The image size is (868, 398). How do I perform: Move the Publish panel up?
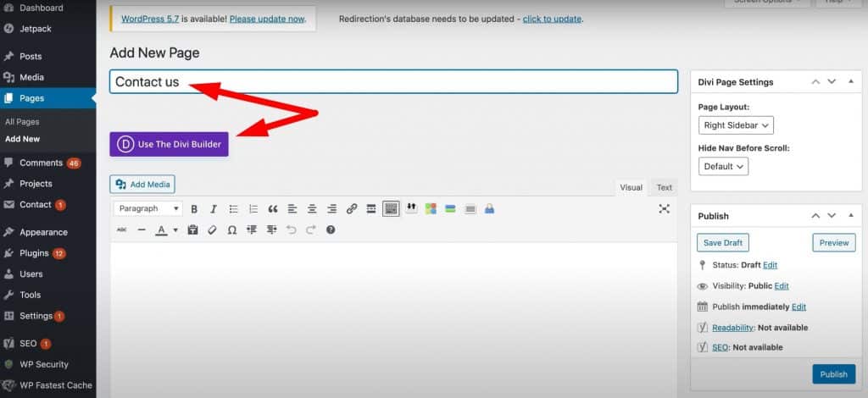point(815,216)
